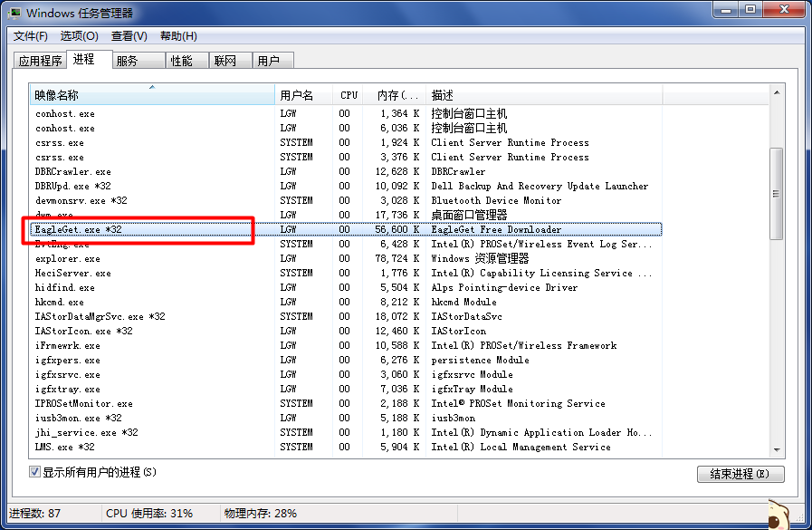The height and width of the screenshot is (530, 812).
Task: Sort by 描述 column header
Action: pyautogui.click(x=544, y=95)
